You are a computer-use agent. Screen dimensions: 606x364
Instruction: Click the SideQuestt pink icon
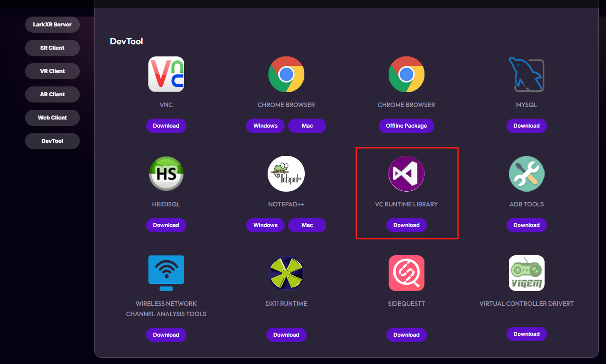point(407,273)
